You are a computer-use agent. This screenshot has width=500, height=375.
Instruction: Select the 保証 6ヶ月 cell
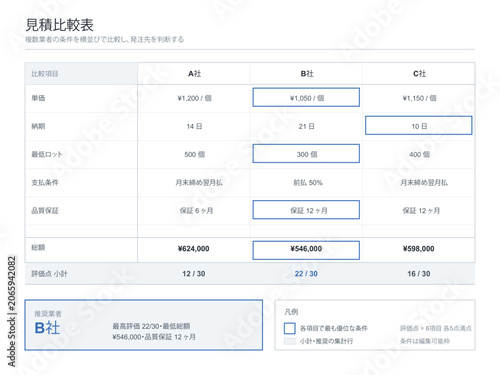(x=194, y=211)
